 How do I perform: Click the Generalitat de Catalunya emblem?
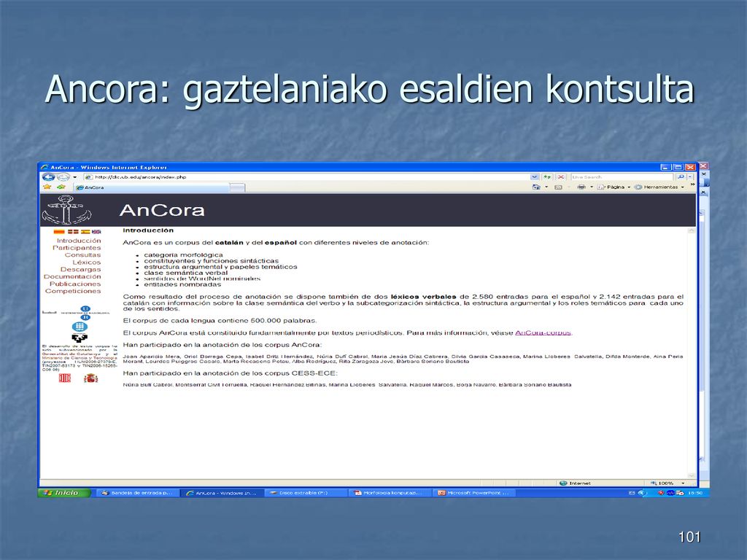coord(65,378)
